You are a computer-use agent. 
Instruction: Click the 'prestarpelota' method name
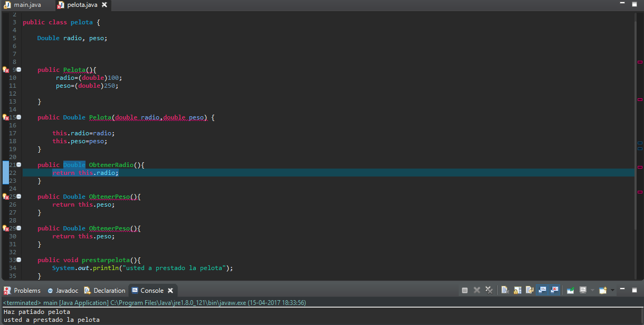(x=106, y=260)
